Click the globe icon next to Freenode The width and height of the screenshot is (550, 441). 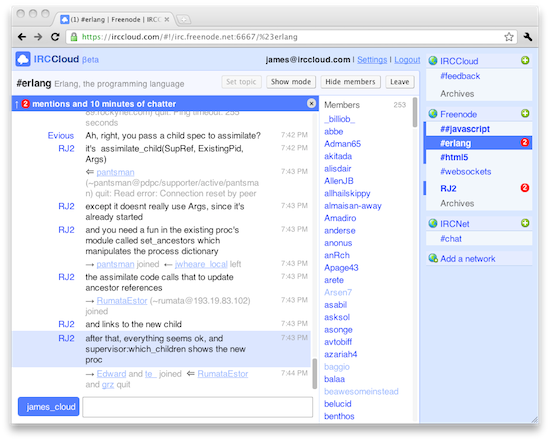(433, 114)
